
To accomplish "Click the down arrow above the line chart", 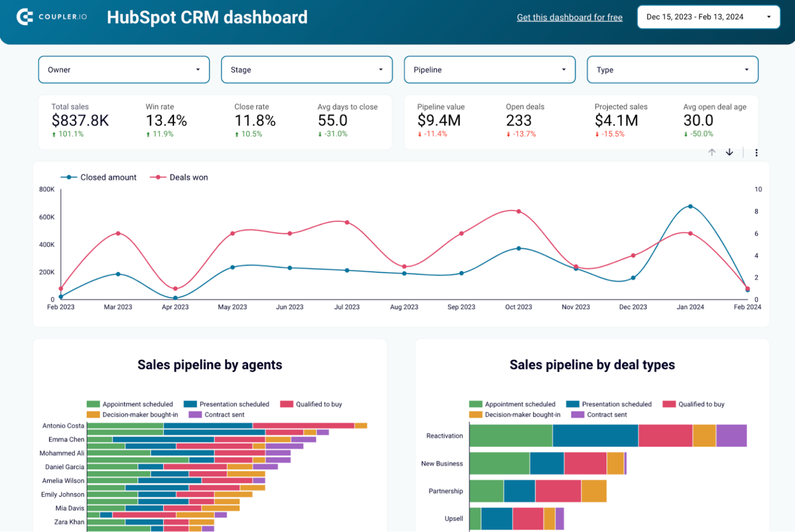I will point(730,152).
